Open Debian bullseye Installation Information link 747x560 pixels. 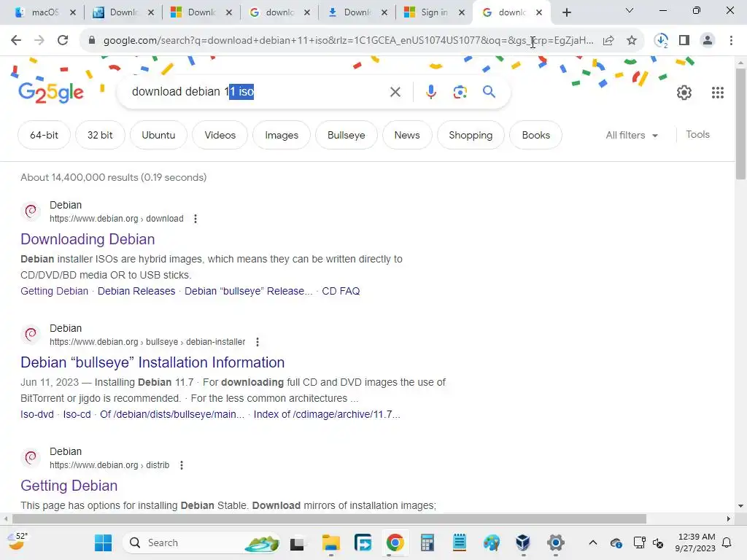point(152,362)
